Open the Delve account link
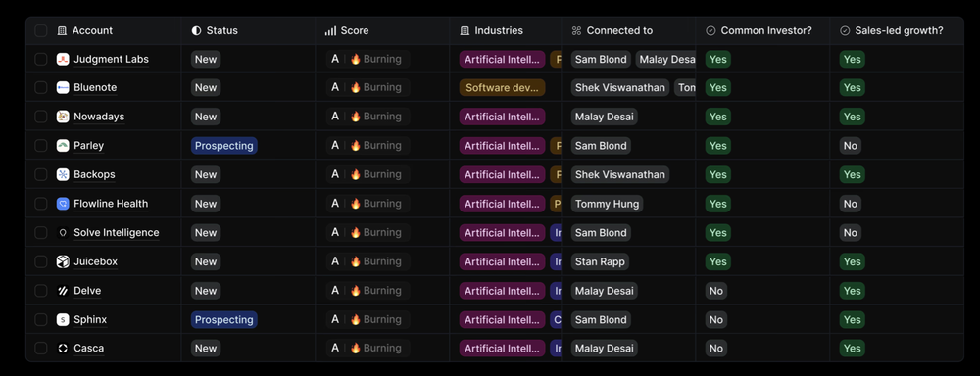The image size is (980, 376). pos(87,291)
